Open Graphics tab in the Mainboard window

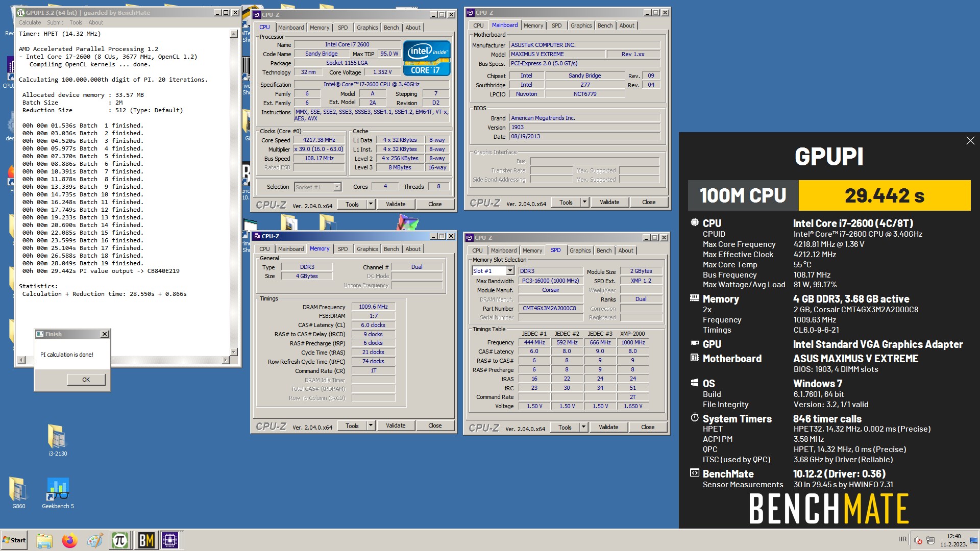coord(581,26)
